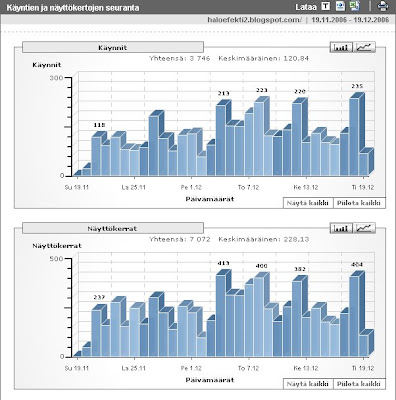
Task: Click the page title Käyntien ja näyttökertojen seuranta
Action: point(73,7)
